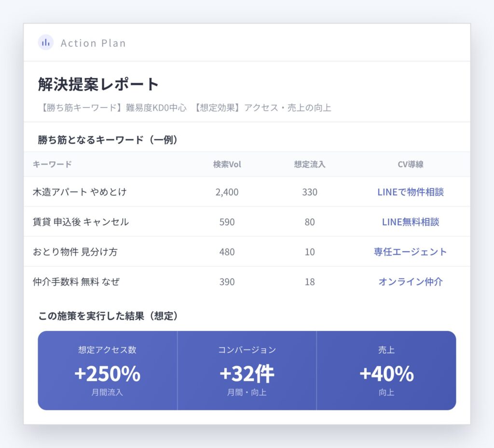Select the 仲介手数料 無料 なぜ keyword row
The image size is (494, 448).
tap(247, 282)
